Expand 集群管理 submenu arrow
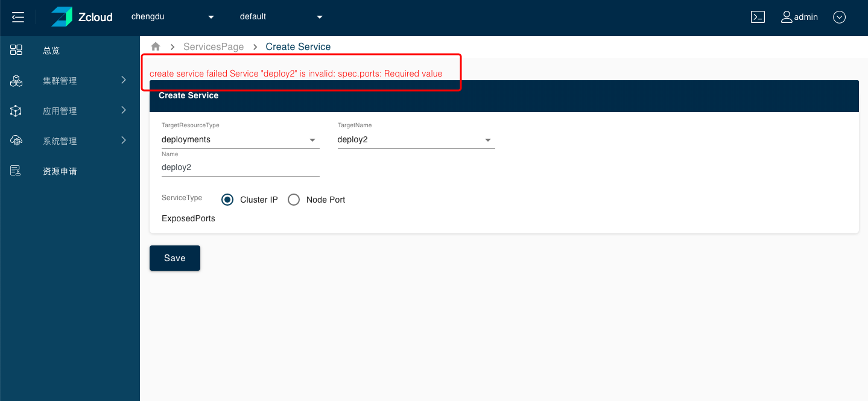Image resolution: width=868 pixels, height=401 pixels. coord(124,80)
